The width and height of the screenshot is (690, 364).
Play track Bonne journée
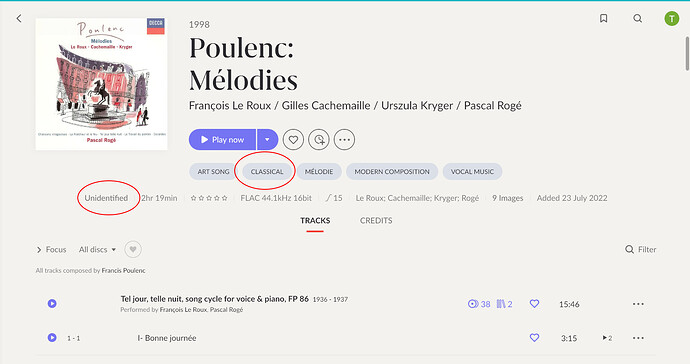coord(52,338)
